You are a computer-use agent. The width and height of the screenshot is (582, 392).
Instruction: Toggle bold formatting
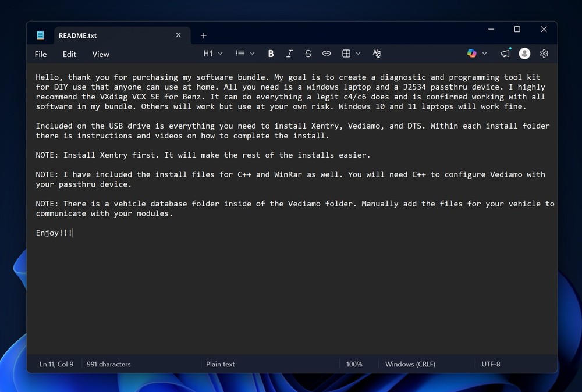271,54
